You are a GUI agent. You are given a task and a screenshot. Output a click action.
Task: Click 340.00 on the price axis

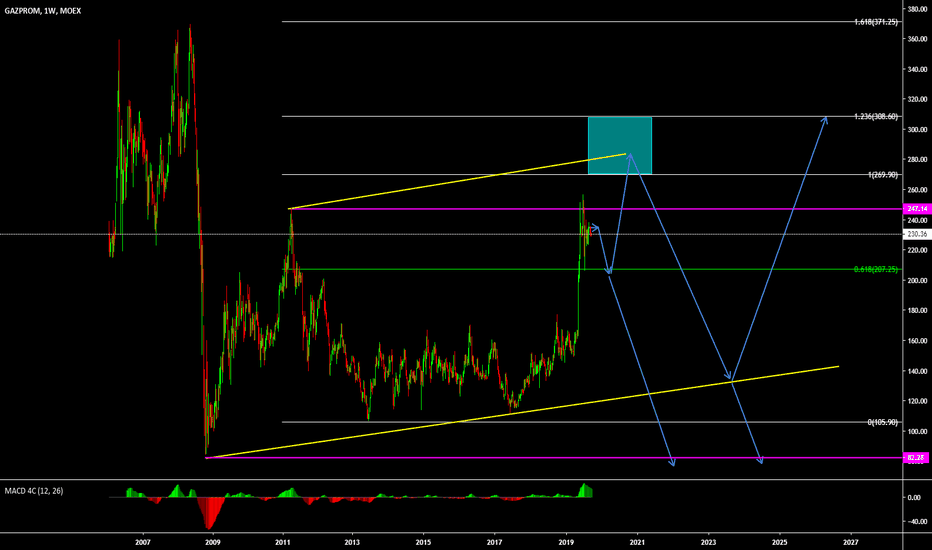click(918, 70)
